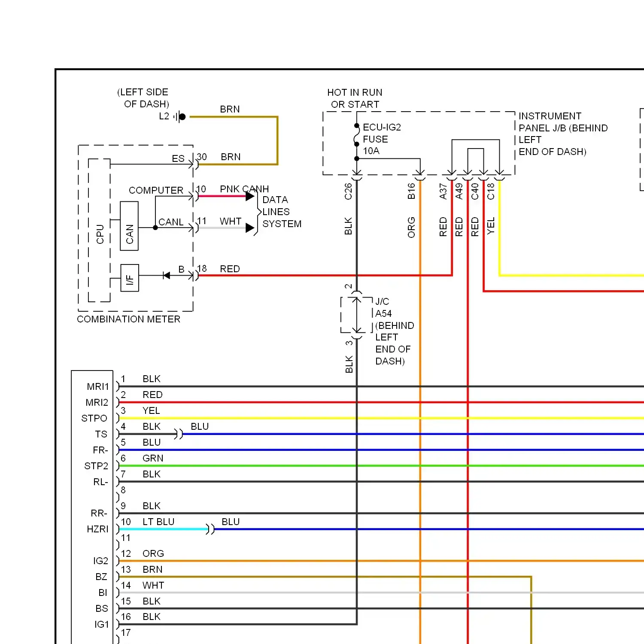644x644 pixels.
Task: Select the TS terminal name
Action: click(101, 434)
